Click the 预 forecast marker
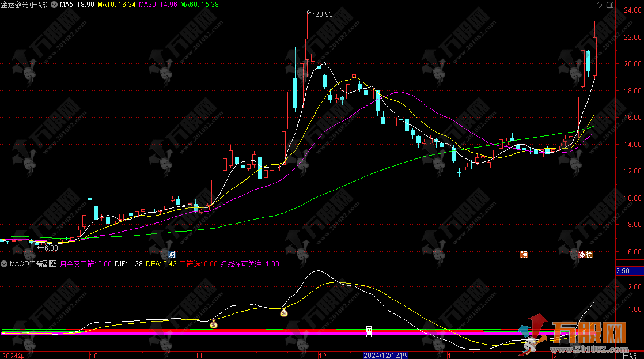This screenshot has height=359, width=644. (524, 254)
